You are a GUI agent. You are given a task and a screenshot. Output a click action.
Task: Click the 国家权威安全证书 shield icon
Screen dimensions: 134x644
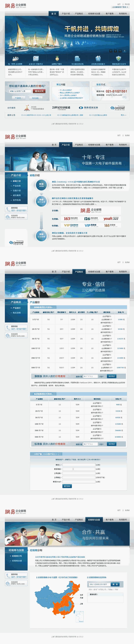coord(119,59)
